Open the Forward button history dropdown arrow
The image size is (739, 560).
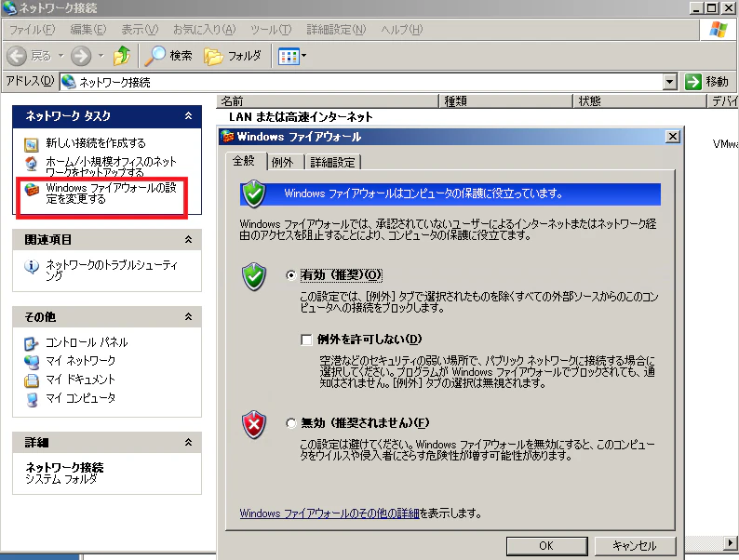[101, 56]
